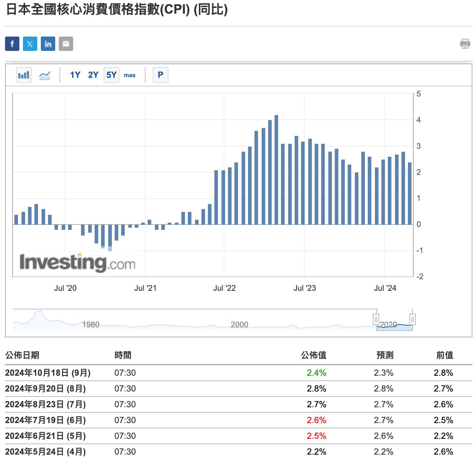
Task: Select the max time range
Action: 130,75
